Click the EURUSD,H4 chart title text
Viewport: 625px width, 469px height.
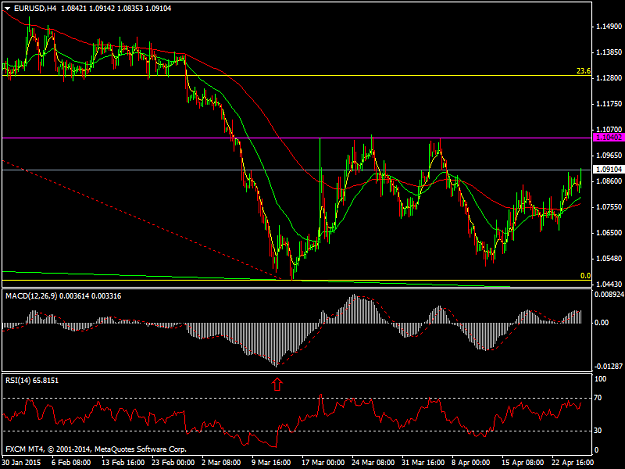pos(35,8)
